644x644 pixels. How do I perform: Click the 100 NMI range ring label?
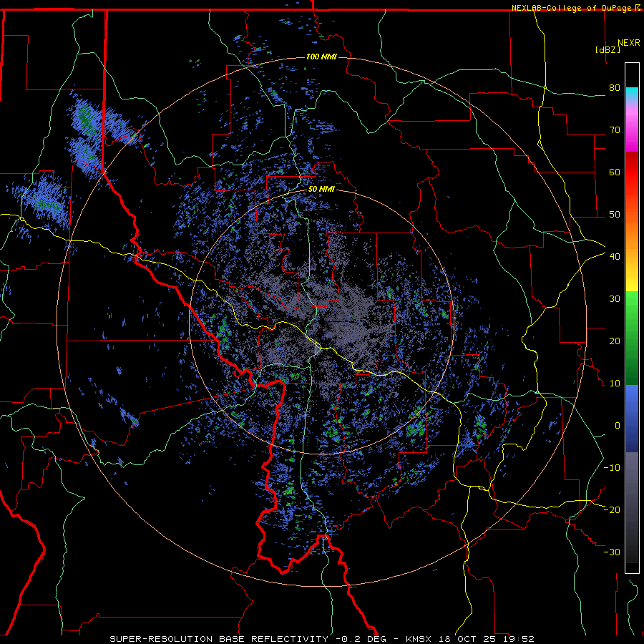pos(321,57)
